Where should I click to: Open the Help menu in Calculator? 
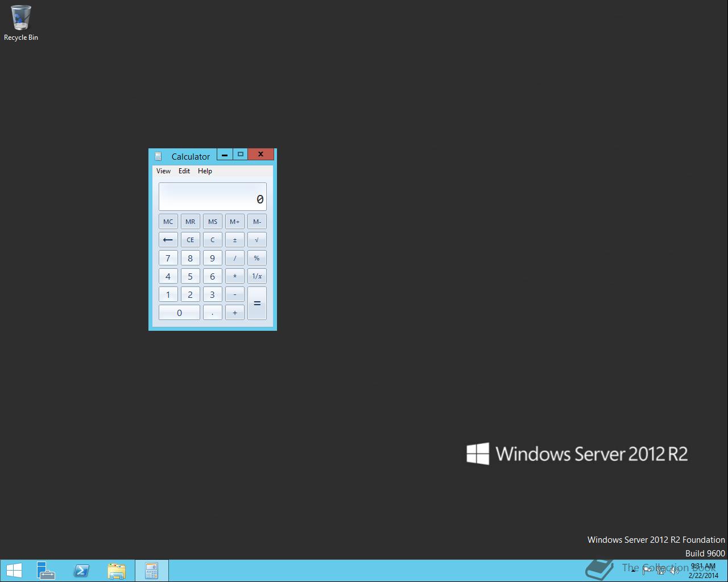point(205,171)
